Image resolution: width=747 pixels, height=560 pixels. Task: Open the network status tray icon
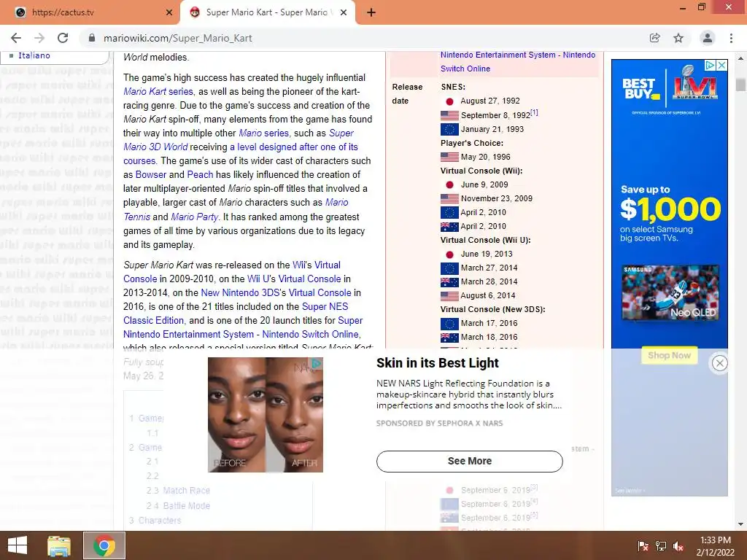[661, 545]
